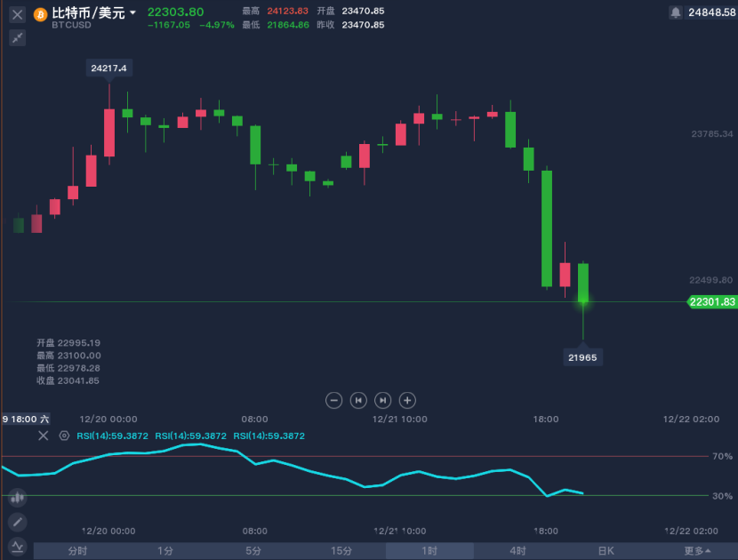738x560 pixels.
Task: Jump to first candle with skip-back button
Action: 358,401
